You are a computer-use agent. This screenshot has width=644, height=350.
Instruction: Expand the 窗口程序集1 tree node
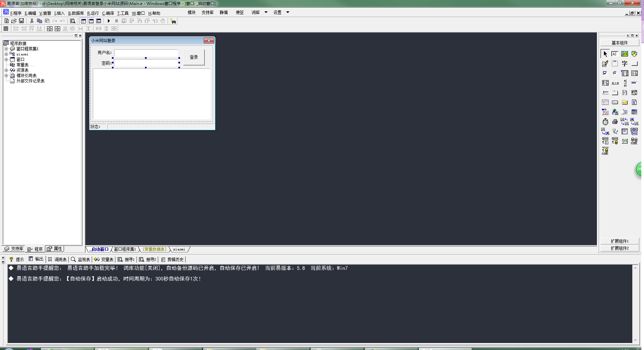pos(6,49)
